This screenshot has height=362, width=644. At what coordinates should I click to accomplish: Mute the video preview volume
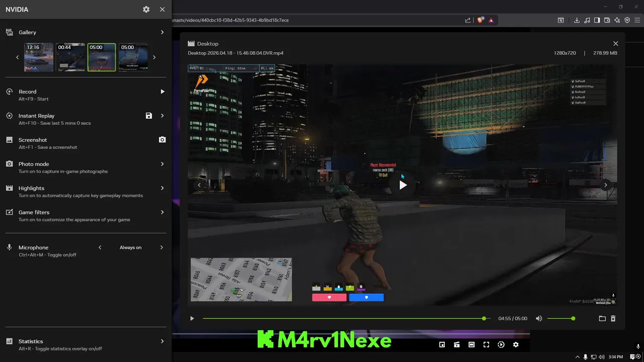[x=539, y=318]
